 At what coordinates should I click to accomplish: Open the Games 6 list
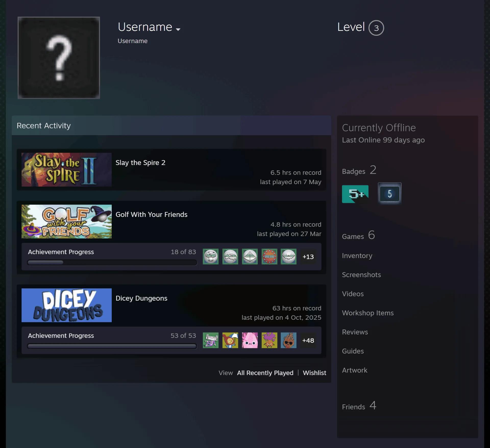pyautogui.click(x=358, y=235)
